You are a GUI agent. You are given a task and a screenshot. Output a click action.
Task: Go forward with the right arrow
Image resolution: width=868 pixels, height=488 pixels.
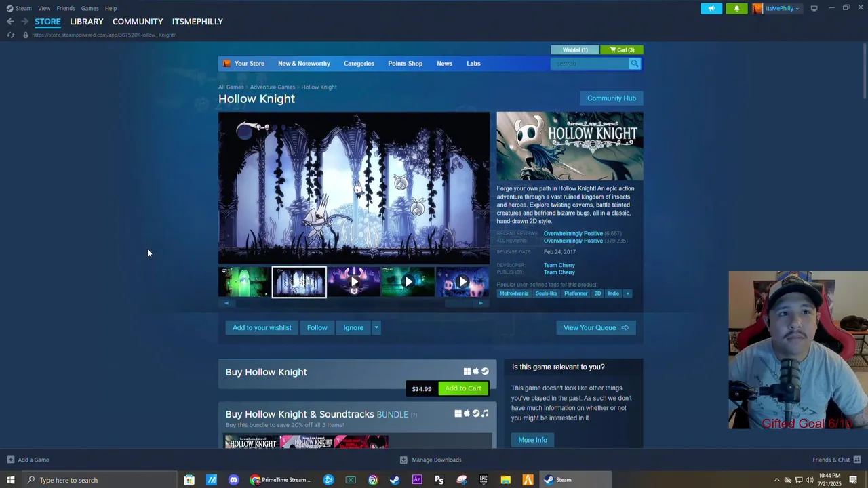click(x=24, y=22)
